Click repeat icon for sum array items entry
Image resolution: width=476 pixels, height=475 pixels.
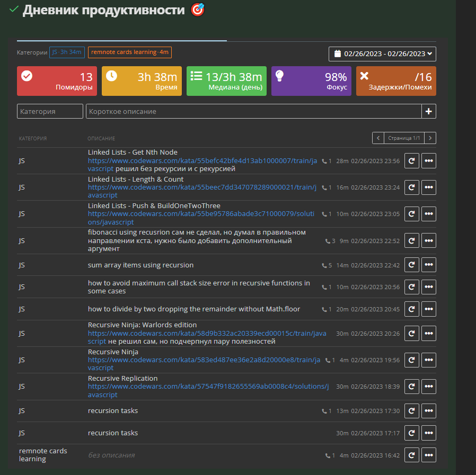412,265
